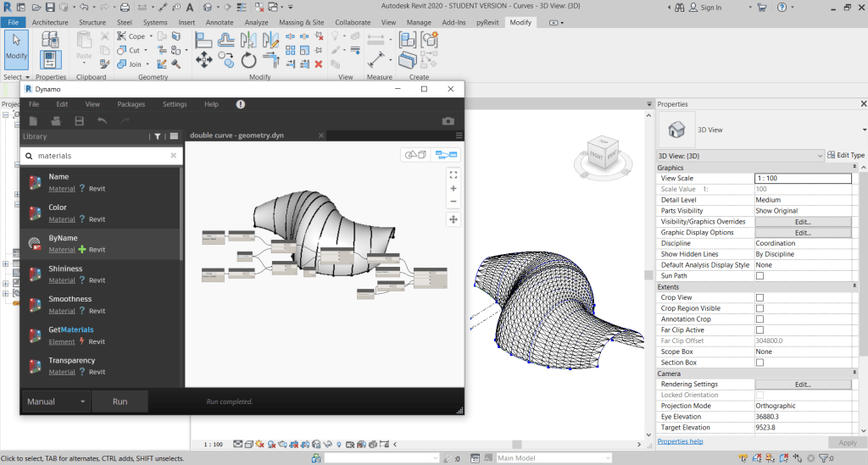Select the Rotate tool in Modify panel
Screen dimensions: 868x465
pyautogui.click(x=248, y=60)
